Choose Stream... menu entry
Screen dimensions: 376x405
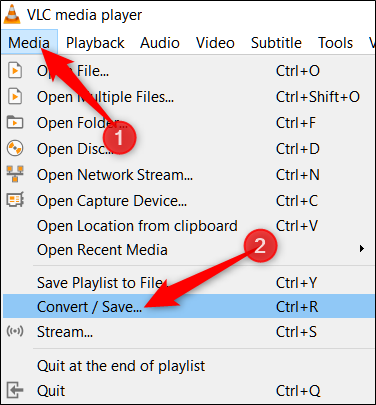188,332
